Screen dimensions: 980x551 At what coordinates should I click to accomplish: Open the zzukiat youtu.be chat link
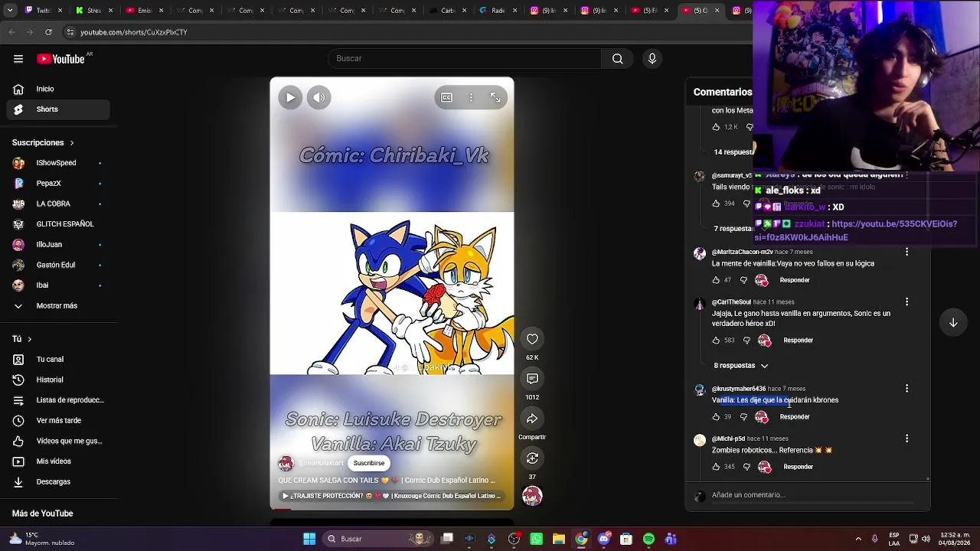pyautogui.click(x=856, y=230)
